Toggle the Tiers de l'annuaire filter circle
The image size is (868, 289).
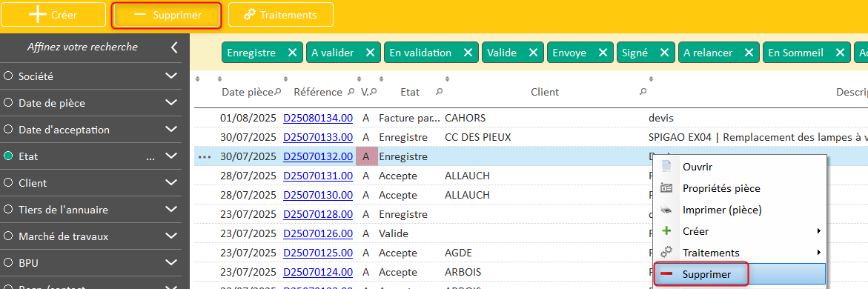7,209
